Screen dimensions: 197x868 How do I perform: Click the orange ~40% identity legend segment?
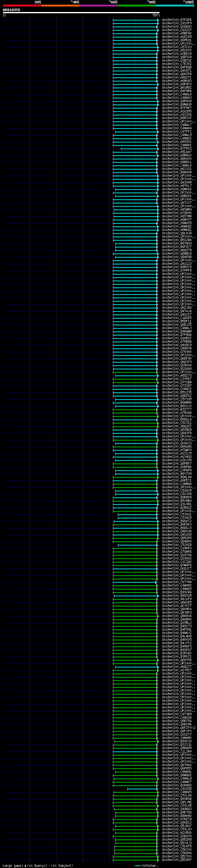tap(60, 6)
